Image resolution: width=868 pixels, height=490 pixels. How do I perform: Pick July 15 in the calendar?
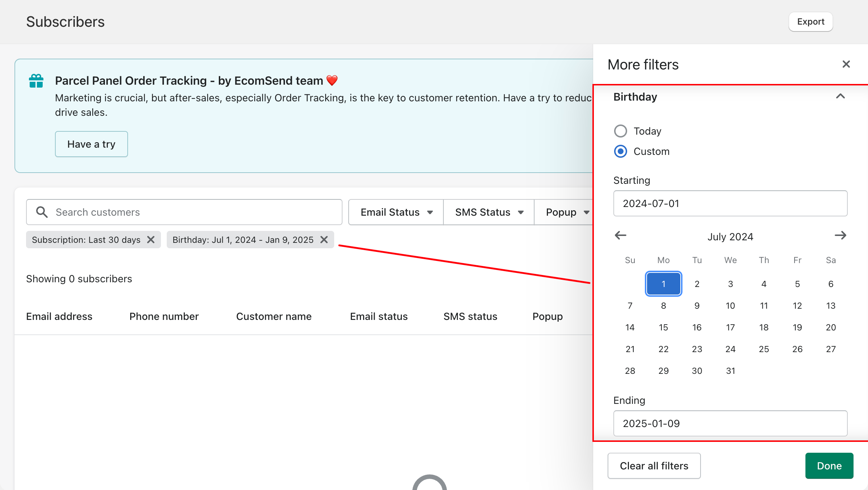664,327
